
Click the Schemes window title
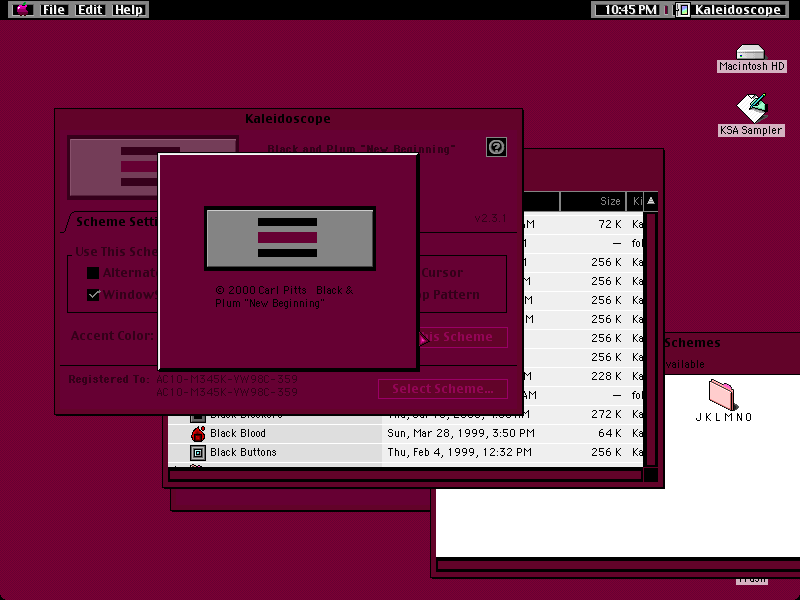[692, 343]
